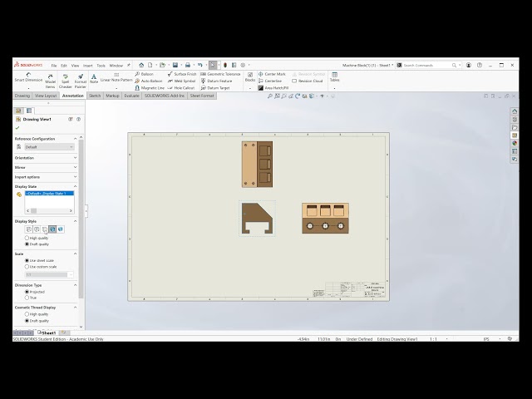Select the Smart Dimension tool
The height and width of the screenshot is (399, 532).
[28, 77]
